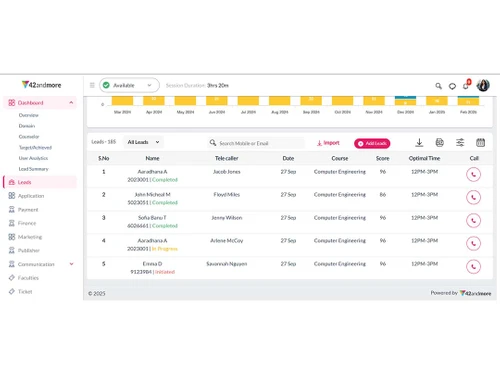
Task: Select Overview under Dashboard
Action: [x=29, y=115]
